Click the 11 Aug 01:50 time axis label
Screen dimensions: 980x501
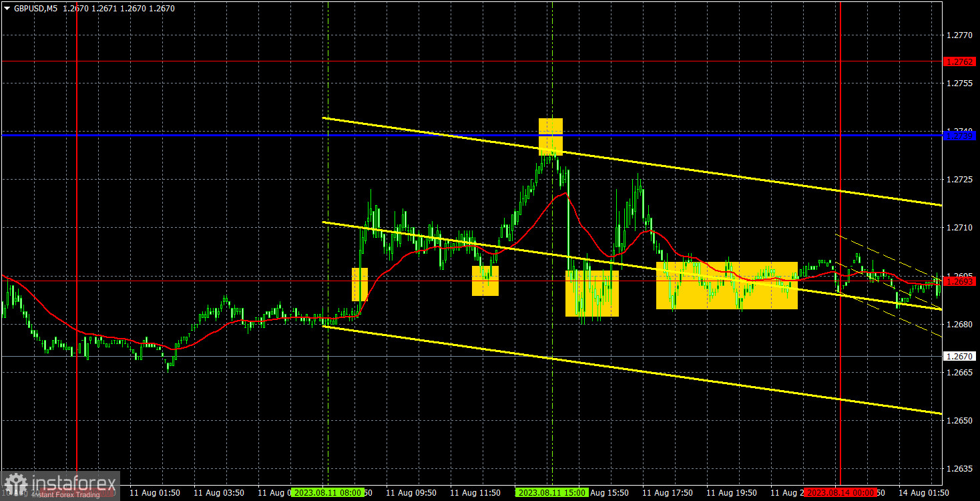[156, 492]
